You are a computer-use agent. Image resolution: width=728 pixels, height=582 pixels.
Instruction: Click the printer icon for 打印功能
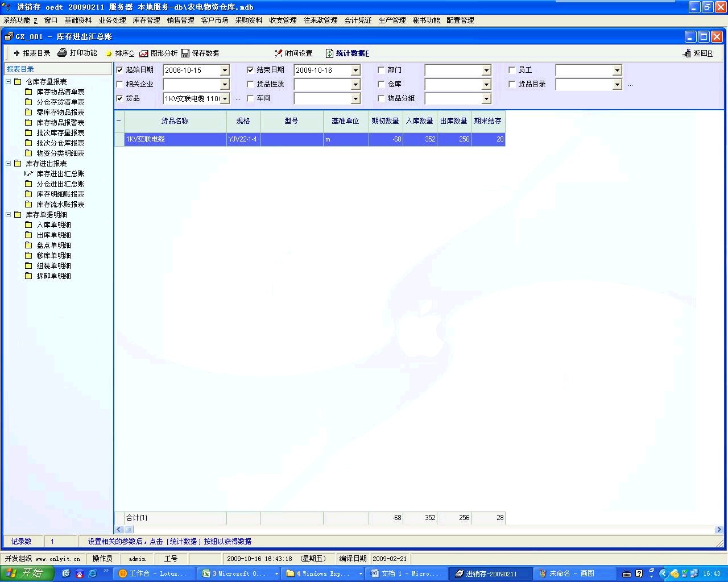tap(63, 53)
